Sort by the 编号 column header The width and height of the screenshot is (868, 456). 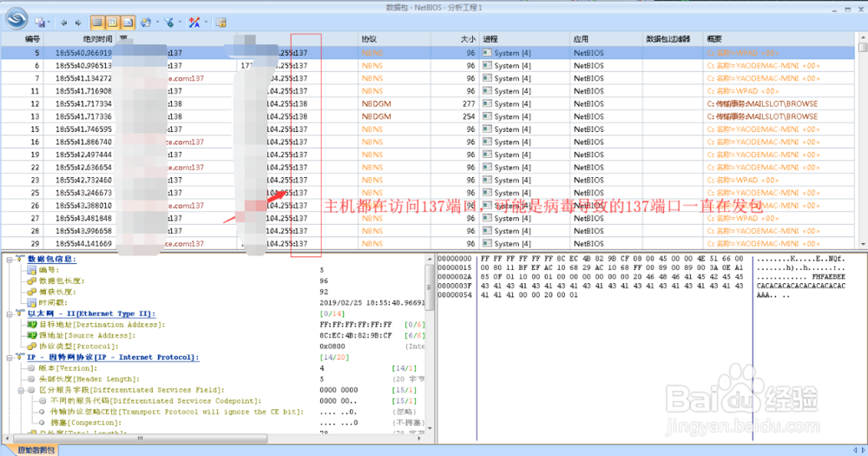tap(23, 39)
